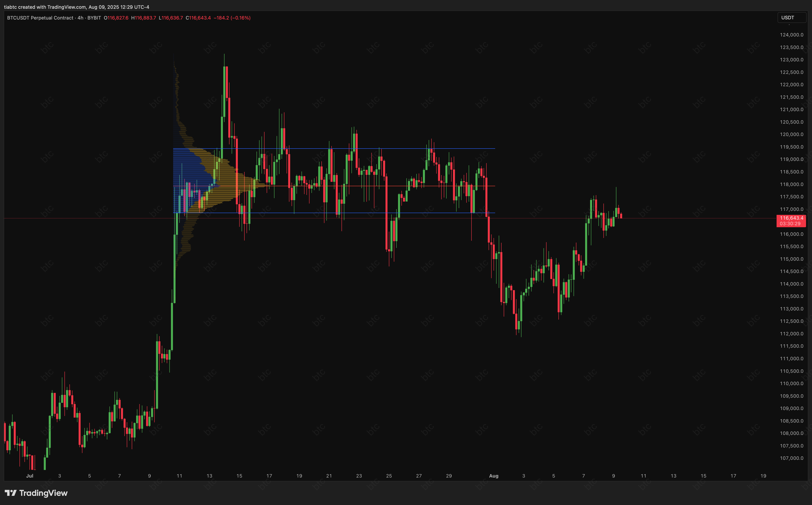812x505 pixels.
Task: Click the 120,000.0 price scale label
Action: click(791, 134)
